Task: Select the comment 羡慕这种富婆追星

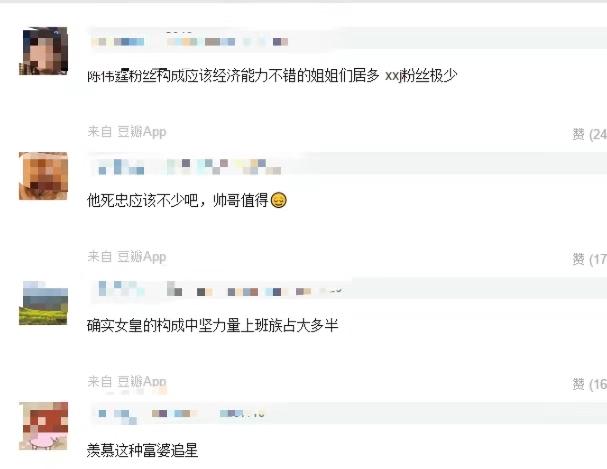Action: pyautogui.click(x=142, y=450)
